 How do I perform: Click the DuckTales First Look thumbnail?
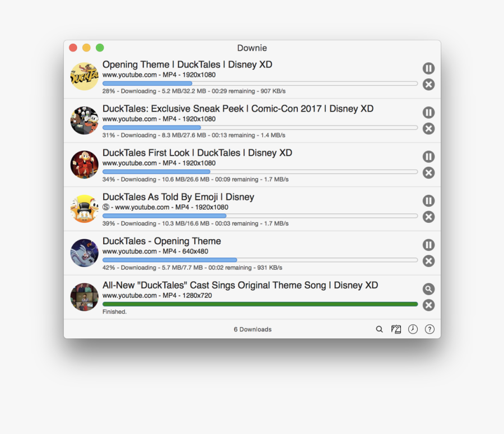(x=84, y=165)
